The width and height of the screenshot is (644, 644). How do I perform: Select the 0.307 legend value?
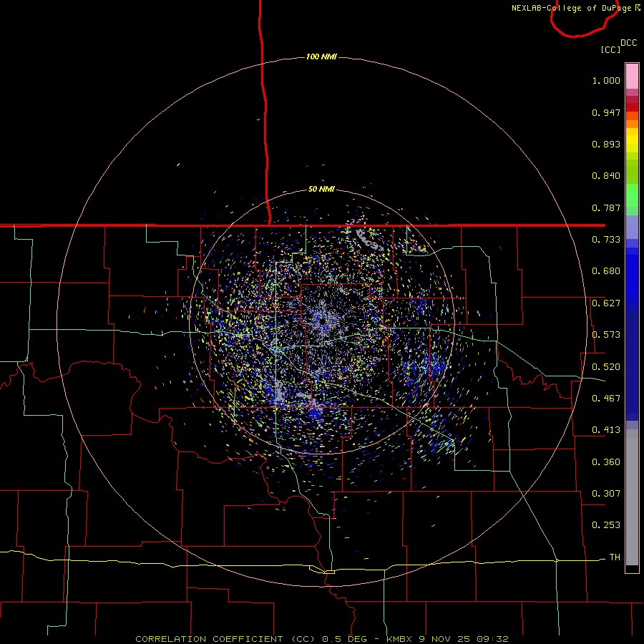606,494
